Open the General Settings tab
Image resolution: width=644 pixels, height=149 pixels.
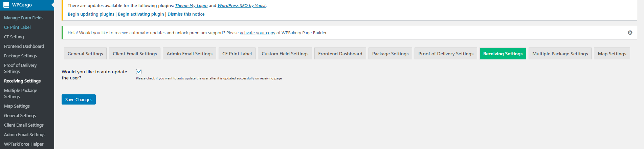pyautogui.click(x=85, y=54)
